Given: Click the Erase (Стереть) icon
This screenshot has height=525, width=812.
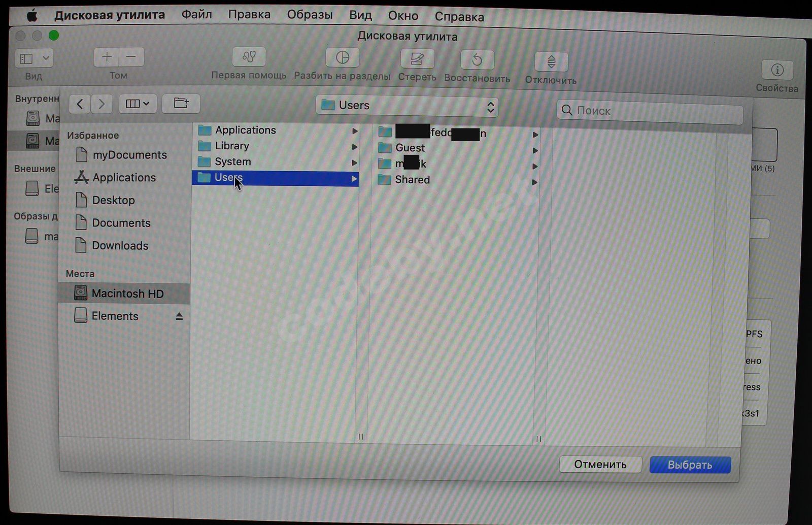Looking at the screenshot, I should (417, 59).
